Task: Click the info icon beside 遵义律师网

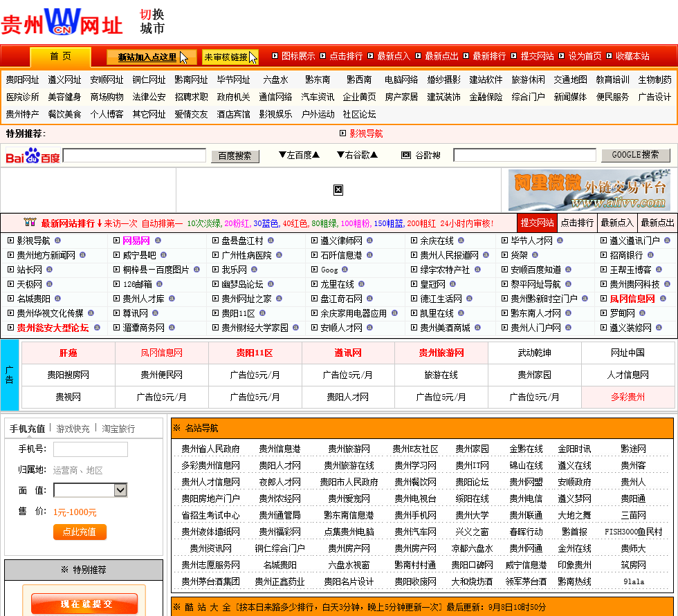Action: [369, 240]
